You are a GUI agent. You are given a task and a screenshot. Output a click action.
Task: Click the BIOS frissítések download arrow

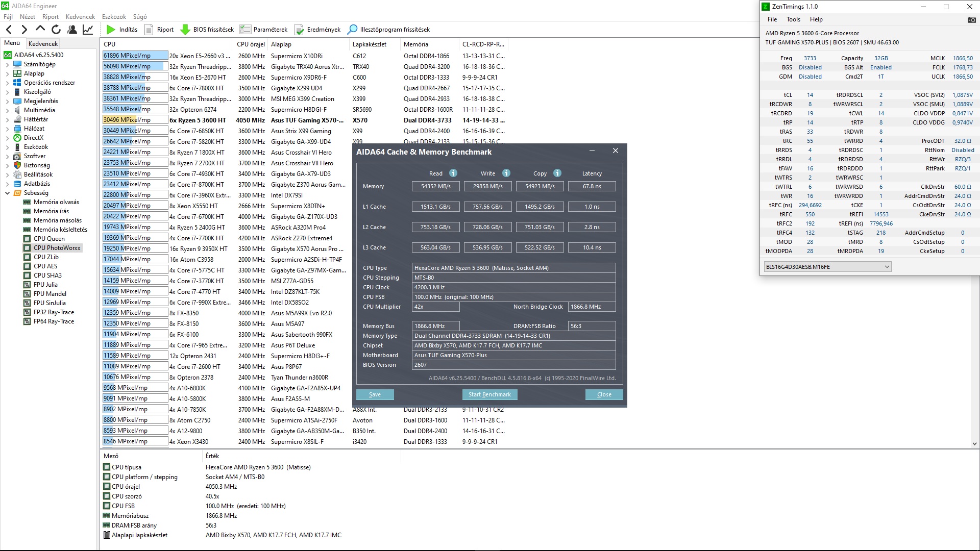coord(185,30)
